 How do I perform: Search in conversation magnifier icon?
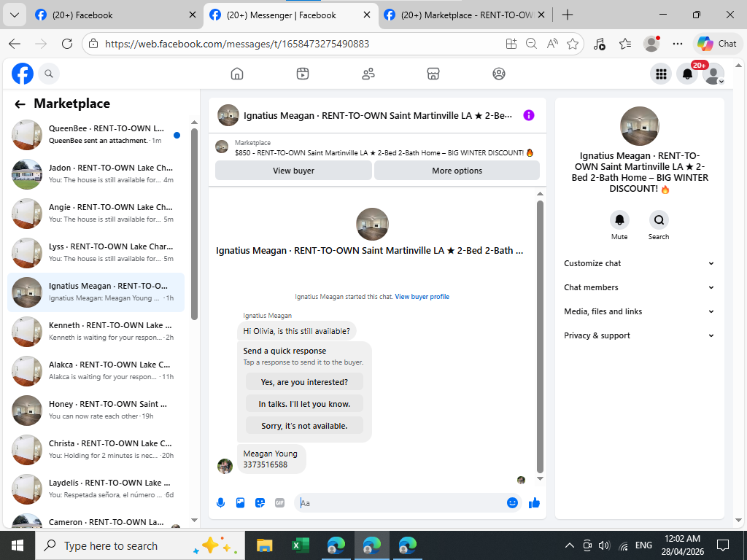(659, 220)
